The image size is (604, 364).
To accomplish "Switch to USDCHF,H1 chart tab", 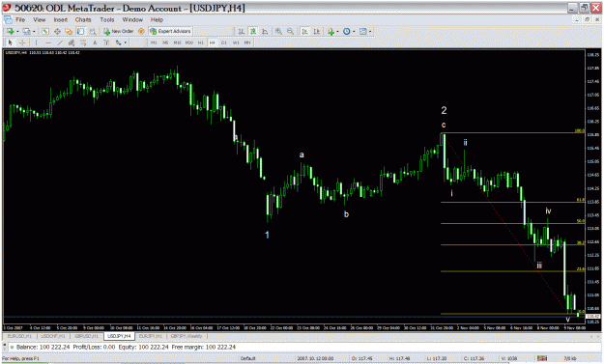I will point(53,336).
